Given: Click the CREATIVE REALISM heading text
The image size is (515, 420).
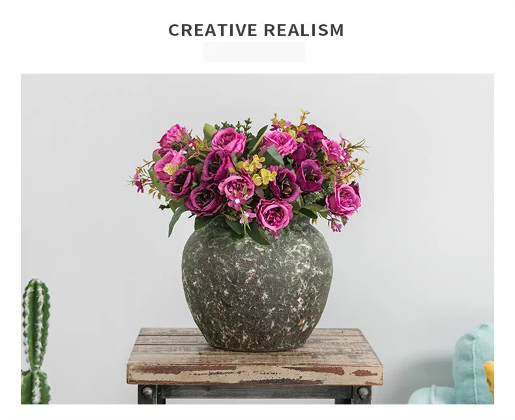Looking at the screenshot, I should point(256,30).
